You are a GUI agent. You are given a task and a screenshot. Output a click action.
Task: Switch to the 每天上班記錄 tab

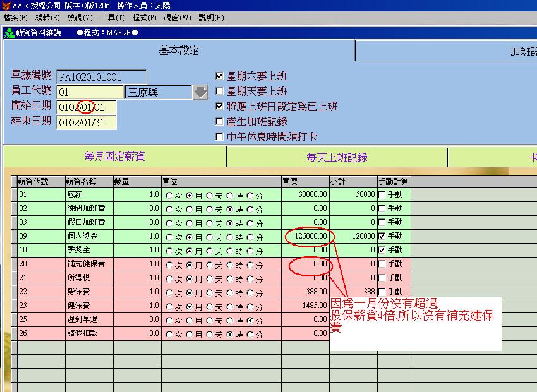(337, 157)
